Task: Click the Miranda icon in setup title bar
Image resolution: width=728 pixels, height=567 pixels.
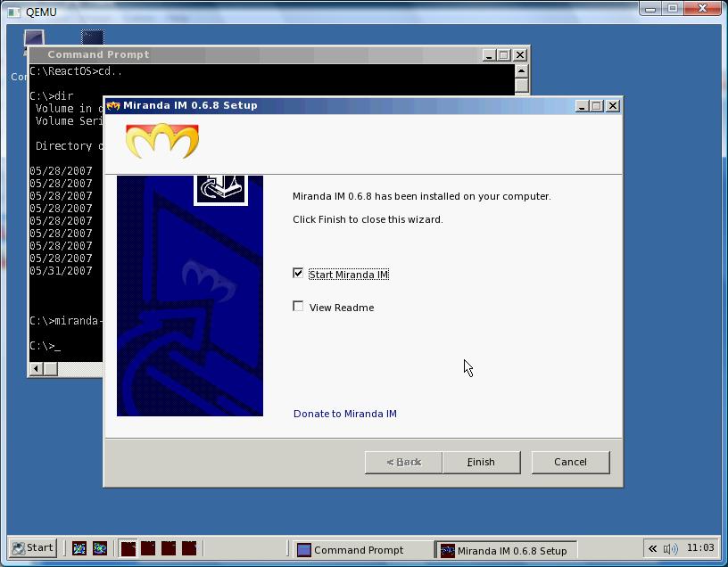Action: (x=112, y=106)
